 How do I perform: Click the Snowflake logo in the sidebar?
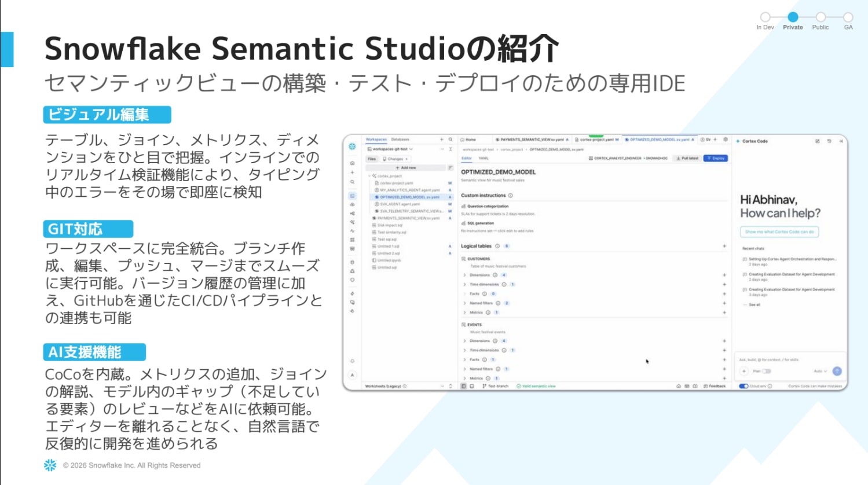click(352, 146)
